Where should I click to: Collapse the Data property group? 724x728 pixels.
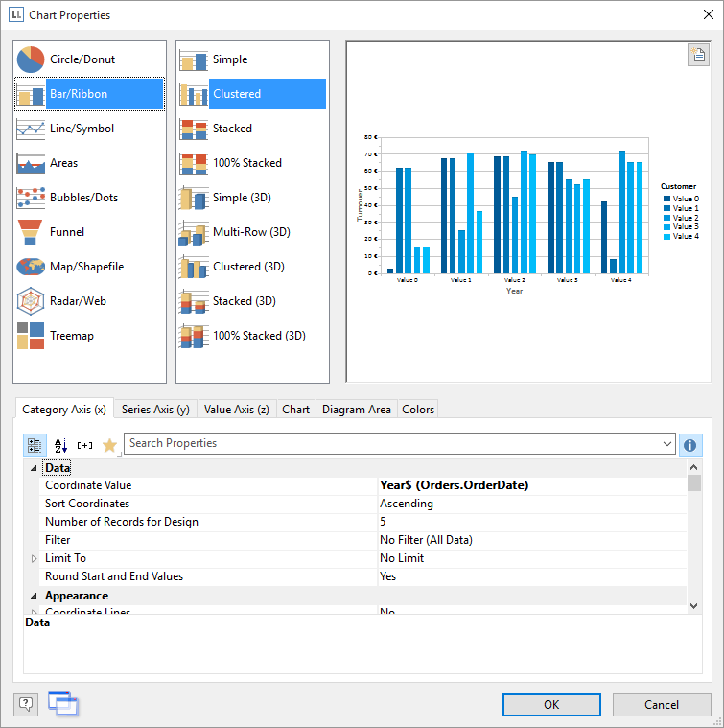coord(35,468)
